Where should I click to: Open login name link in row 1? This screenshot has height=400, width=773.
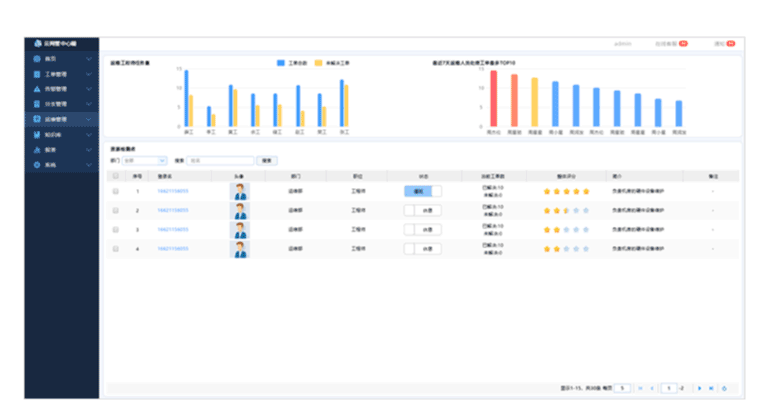tap(173, 191)
